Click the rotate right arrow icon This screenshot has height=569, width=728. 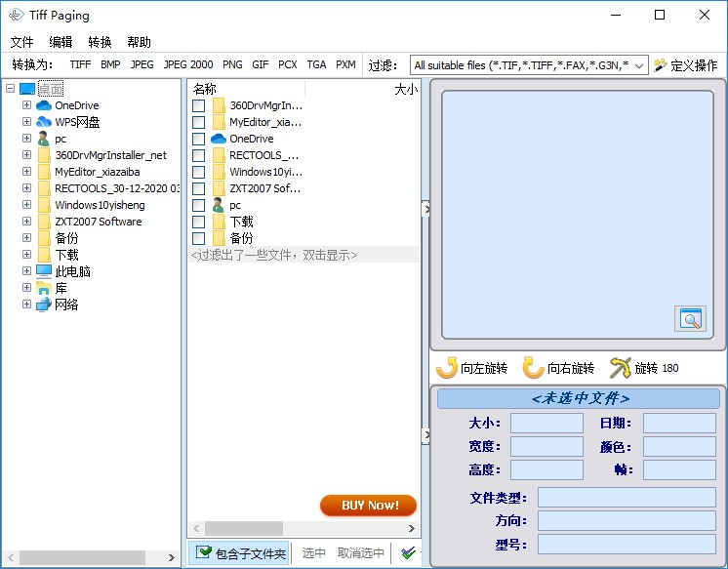coord(533,368)
